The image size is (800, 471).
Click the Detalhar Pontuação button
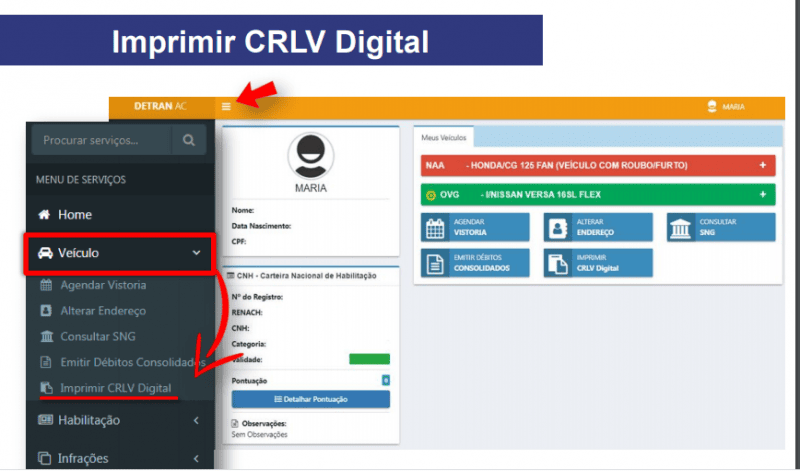310,399
